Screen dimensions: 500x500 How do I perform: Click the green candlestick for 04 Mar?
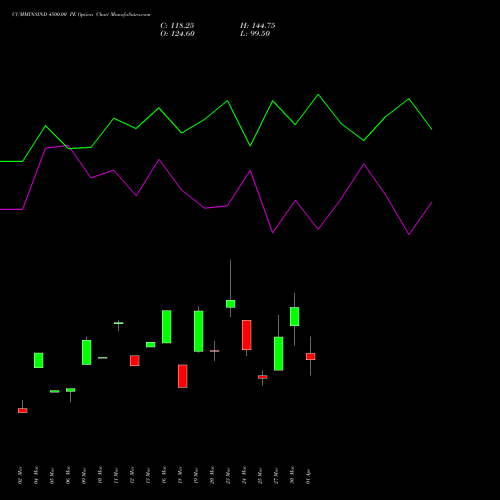39,360
